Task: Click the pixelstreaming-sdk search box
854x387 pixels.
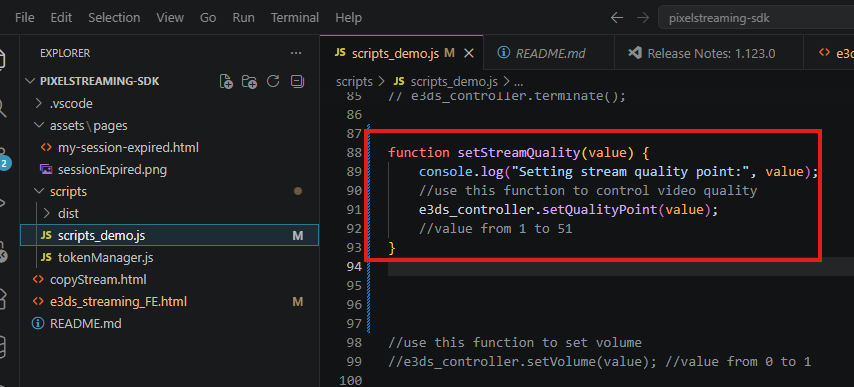Action: (x=755, y=18)
